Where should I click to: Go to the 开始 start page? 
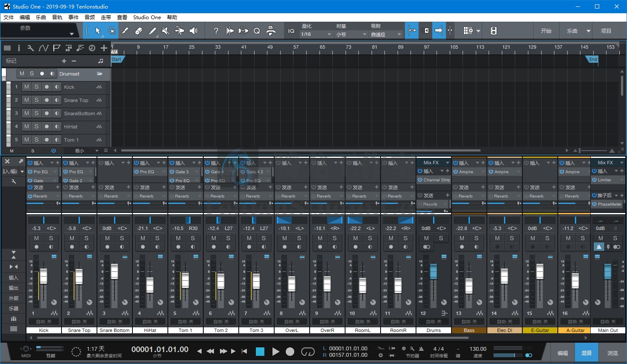(x=546, y=31)
